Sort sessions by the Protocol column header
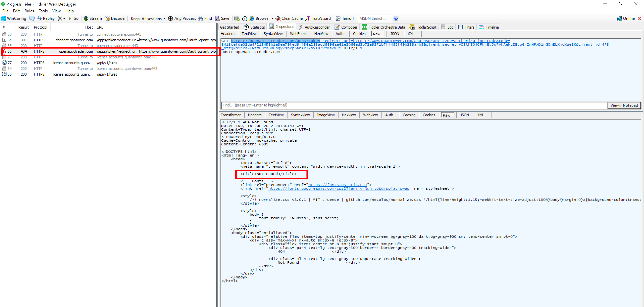Screen dimensions: 644x307 [40, 27]
